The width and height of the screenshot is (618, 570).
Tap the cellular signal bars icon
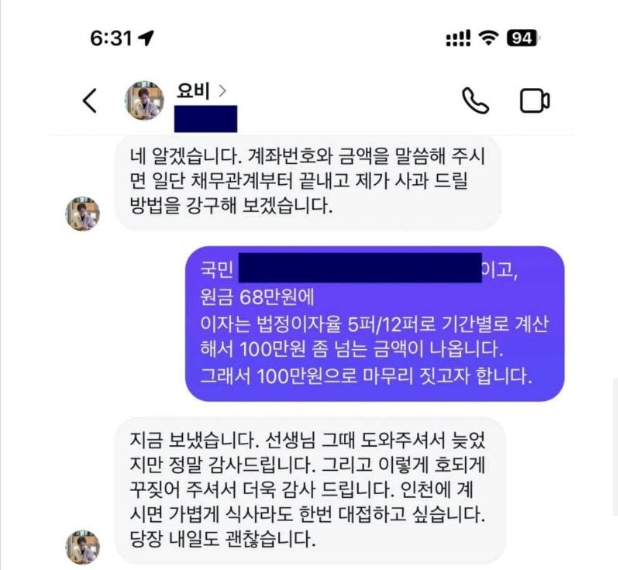point(458,38)
